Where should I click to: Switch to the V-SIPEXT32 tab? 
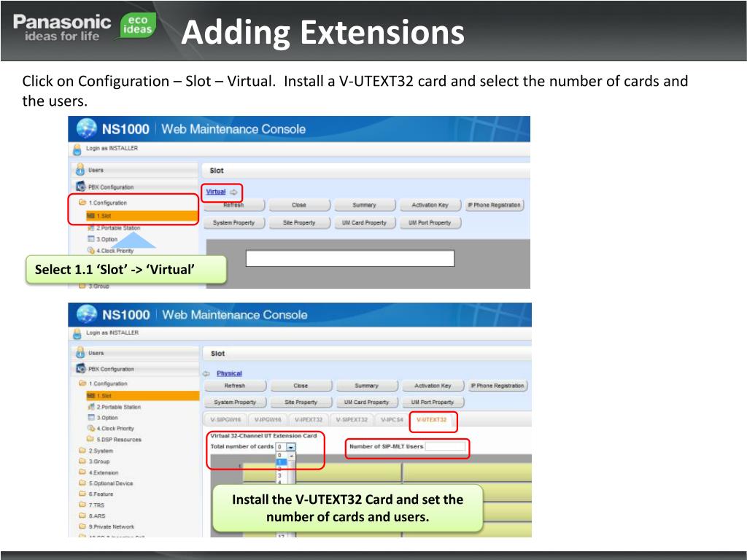coord(352,419)
